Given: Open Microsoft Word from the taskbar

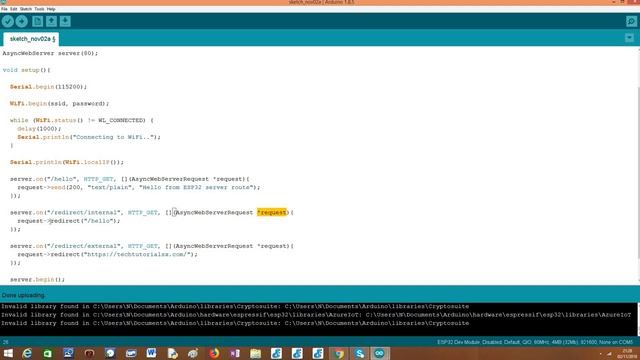Looking at the screenshot, I should [x=151, y=353].
